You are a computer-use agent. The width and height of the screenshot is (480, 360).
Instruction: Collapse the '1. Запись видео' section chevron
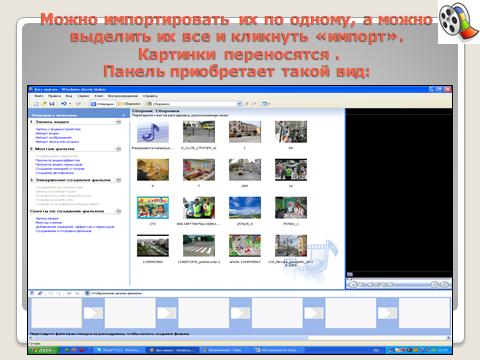[118, 122]
